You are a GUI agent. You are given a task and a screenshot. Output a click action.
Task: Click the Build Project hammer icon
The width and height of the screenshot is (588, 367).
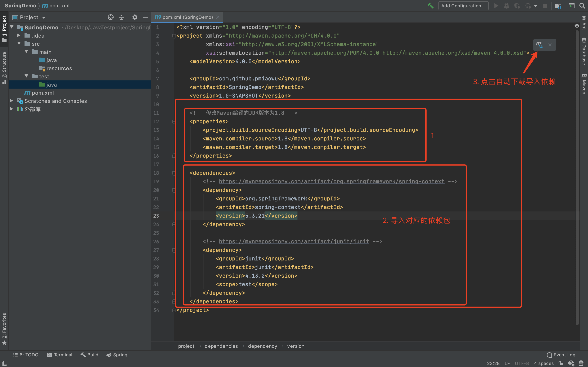pyautogui.click(x=430, y=6)
